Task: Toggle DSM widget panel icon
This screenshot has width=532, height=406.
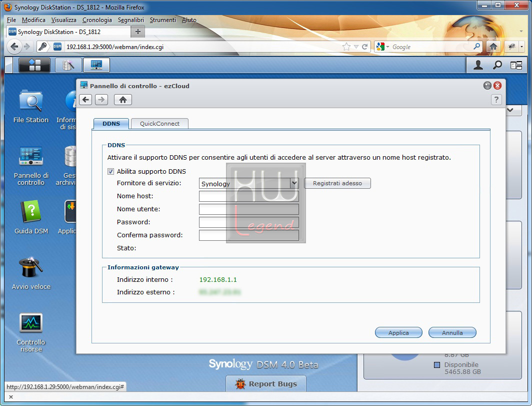Action: tap(516, 65)
